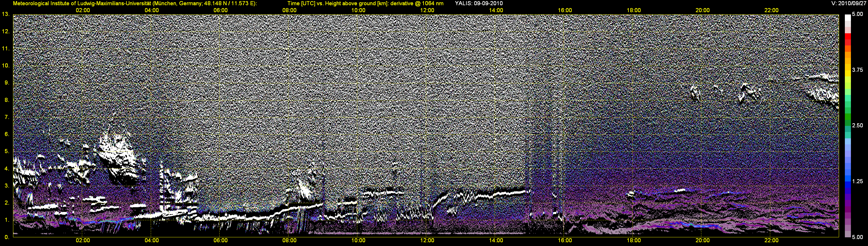Click the 10. km height axis label
868x246 pixels.
click(6, 65)
